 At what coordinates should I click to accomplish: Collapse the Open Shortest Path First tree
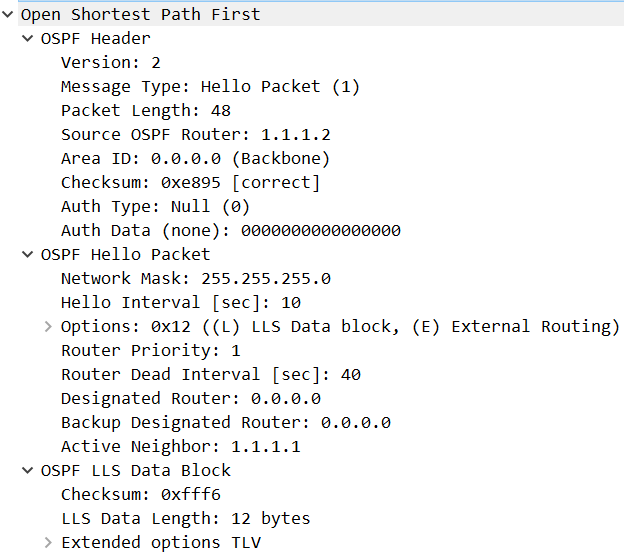[7, 15]
